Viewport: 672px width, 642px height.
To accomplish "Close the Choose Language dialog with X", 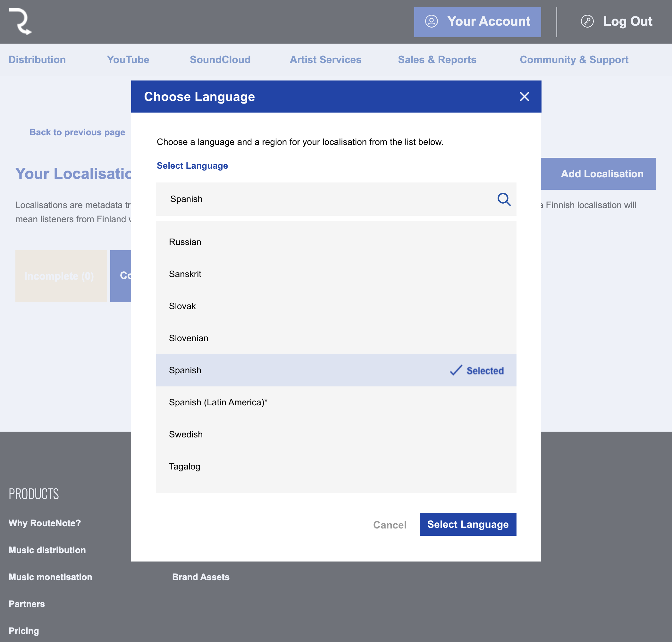I will [x=524, y=97].
